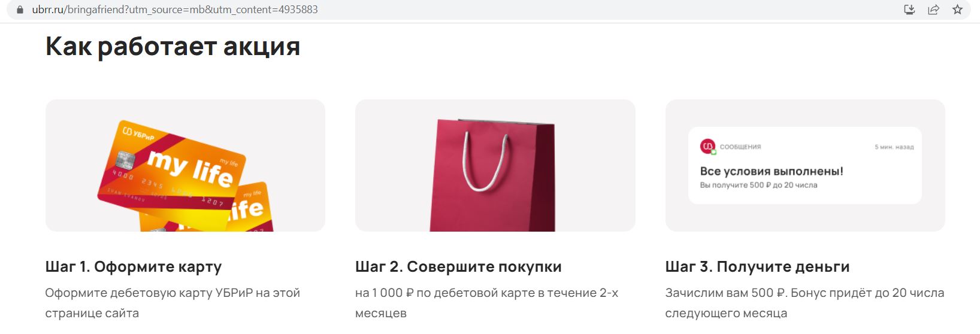Click the UBRiR logo in notification
The image size is (980, 334).
[x=708, y=147]
